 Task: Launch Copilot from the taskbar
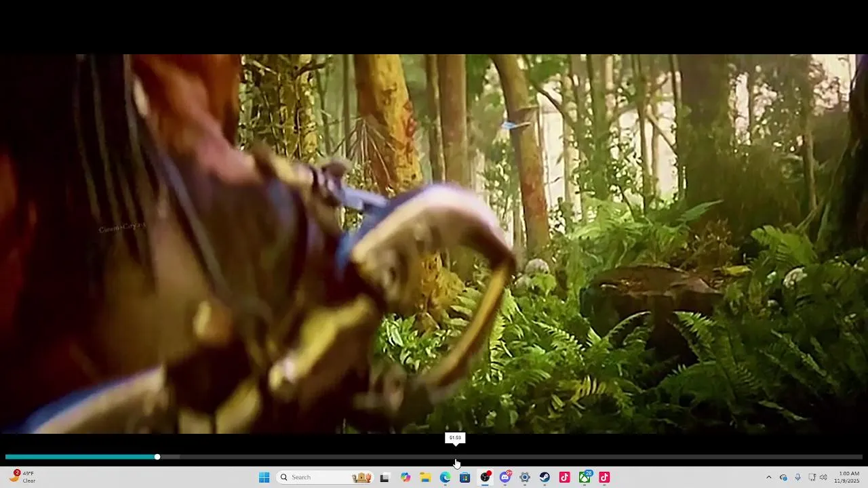point(405,477)
